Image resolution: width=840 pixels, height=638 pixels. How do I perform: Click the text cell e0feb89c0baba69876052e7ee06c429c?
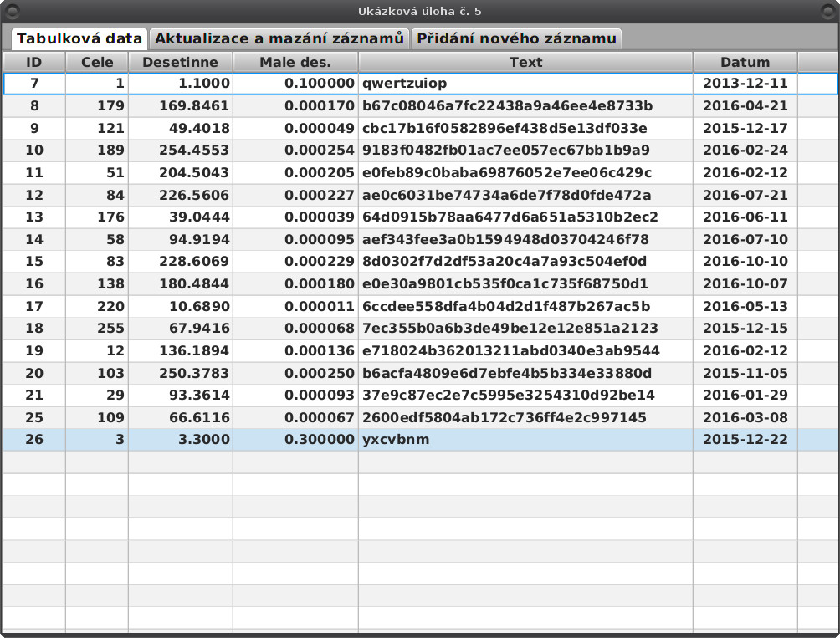tap(525, 173)
